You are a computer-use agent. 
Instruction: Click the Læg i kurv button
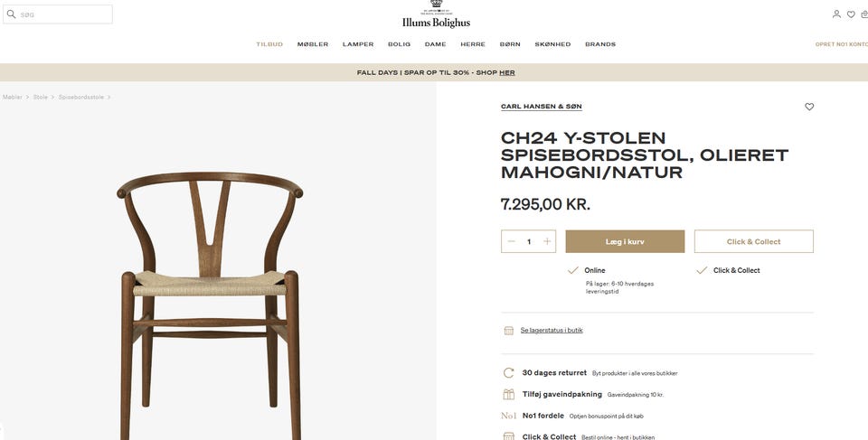625,241
